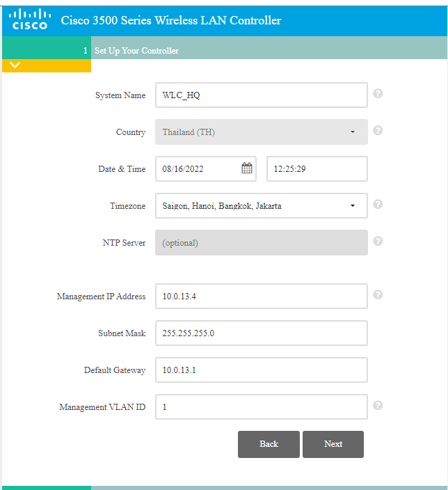
Task: Click the Next button
Action: [333, 444]
